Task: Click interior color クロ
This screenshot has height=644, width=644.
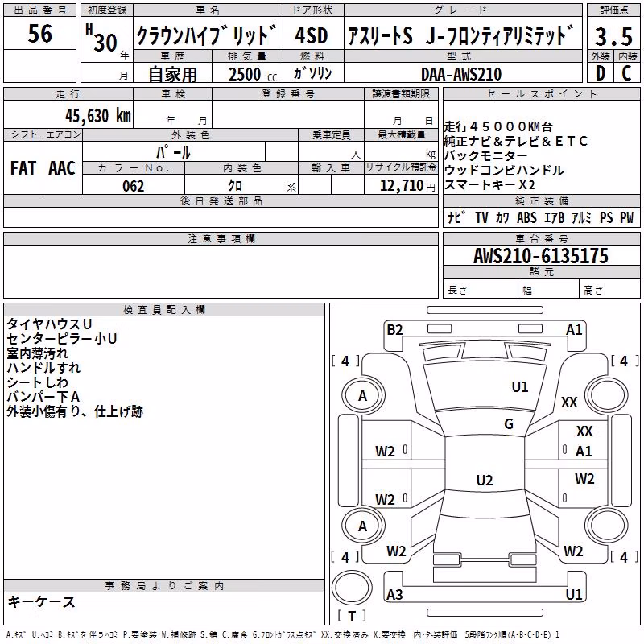Action: pyautogui.click(x=235, y=186)
